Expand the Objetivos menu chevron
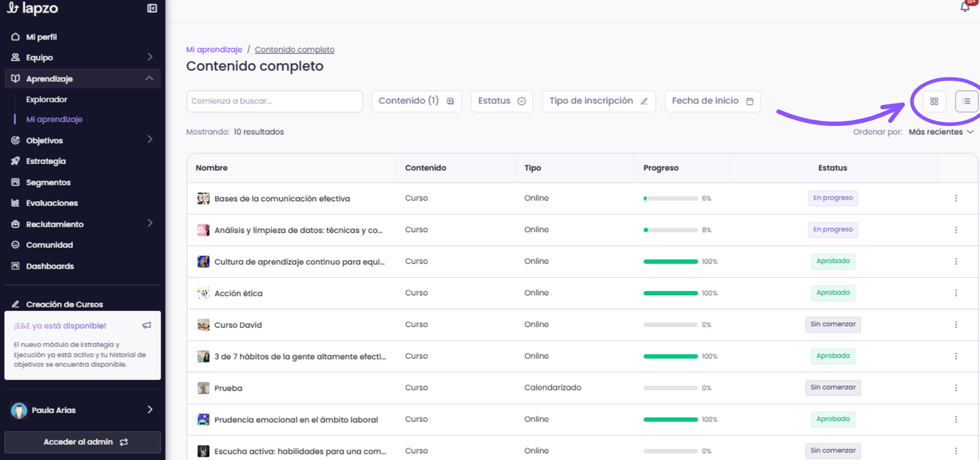This screenshot has height=460, width=980. click(x=150, y=140)
